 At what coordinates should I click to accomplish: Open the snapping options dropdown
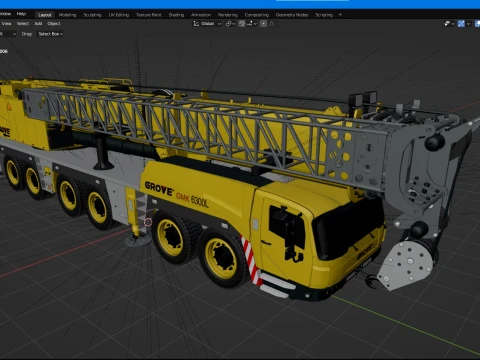252,24
